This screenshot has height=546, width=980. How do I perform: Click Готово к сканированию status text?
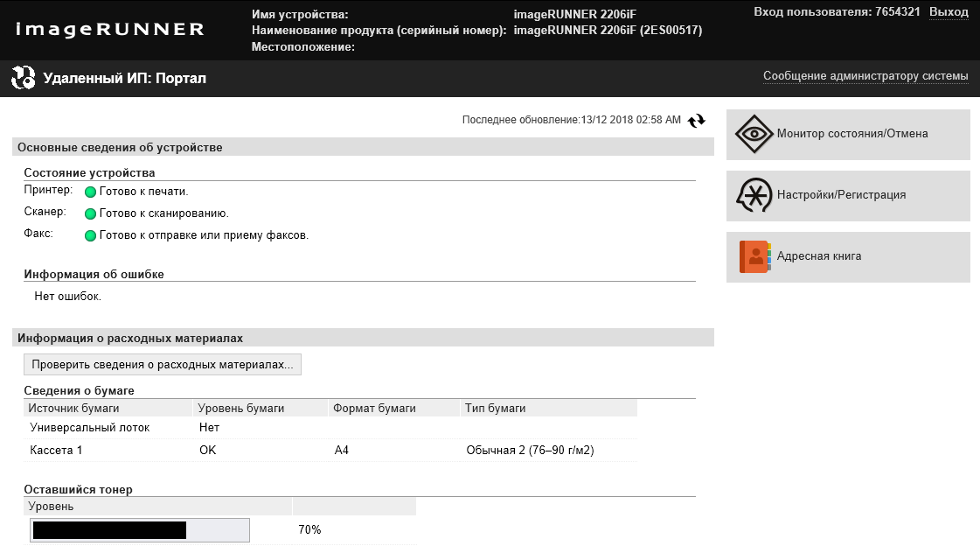point(163,213)
